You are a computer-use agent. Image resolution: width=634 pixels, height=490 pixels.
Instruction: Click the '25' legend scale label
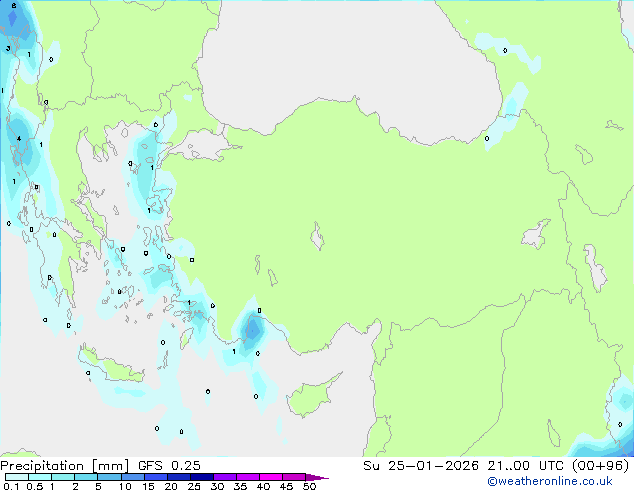pyautogui.click(x=194, y=486)
